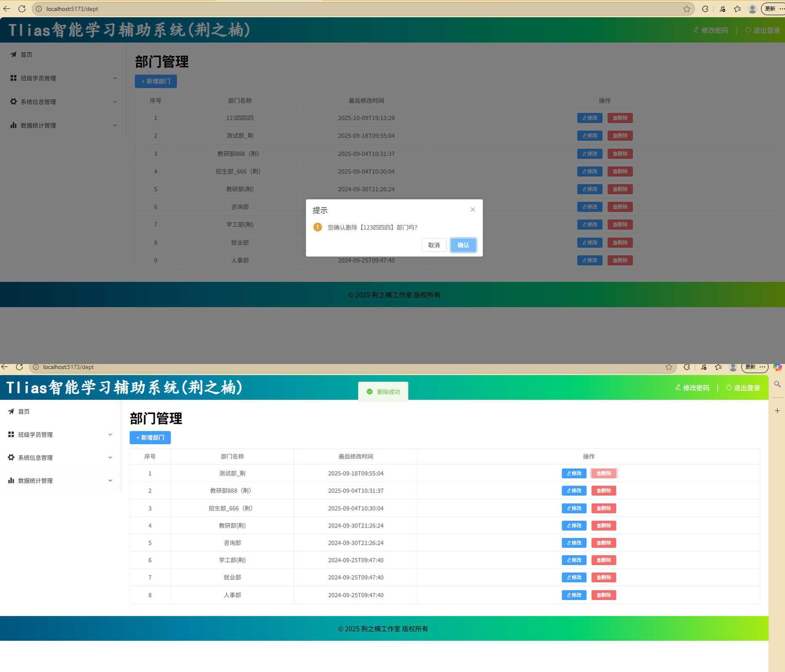Viewport: 785px width, 672px height.
Task: Click 取消 in the delete confirmation dialog
Action: pos(434,245)
